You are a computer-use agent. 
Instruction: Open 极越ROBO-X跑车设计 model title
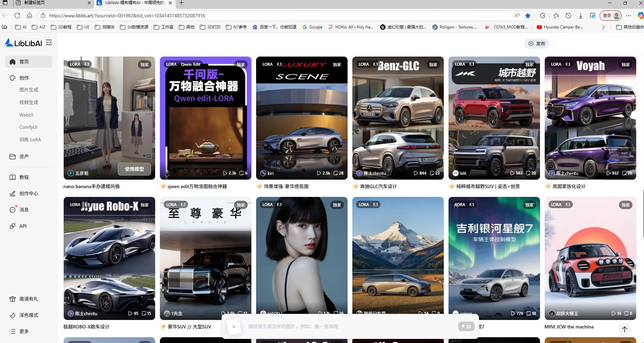[86, 327]
